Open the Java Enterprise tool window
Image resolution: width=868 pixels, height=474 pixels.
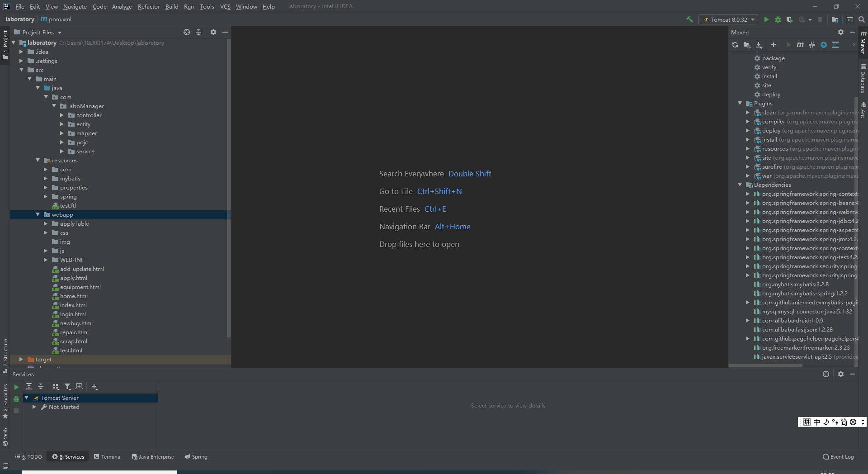pos(153,457)
